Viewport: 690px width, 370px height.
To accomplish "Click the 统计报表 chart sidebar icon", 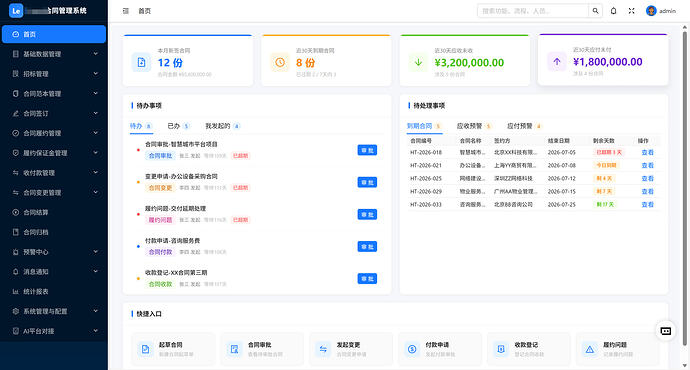I will point(16,292).
